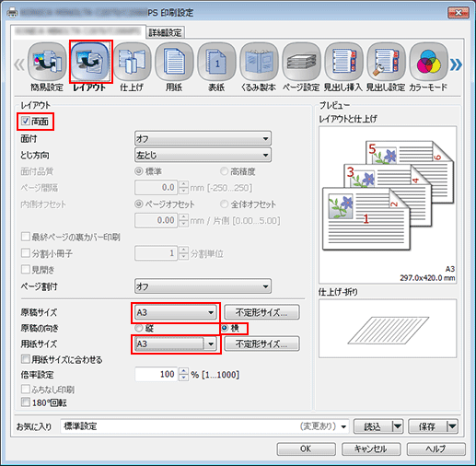Click the printer icon in title bar

click(x=13, y=13)
